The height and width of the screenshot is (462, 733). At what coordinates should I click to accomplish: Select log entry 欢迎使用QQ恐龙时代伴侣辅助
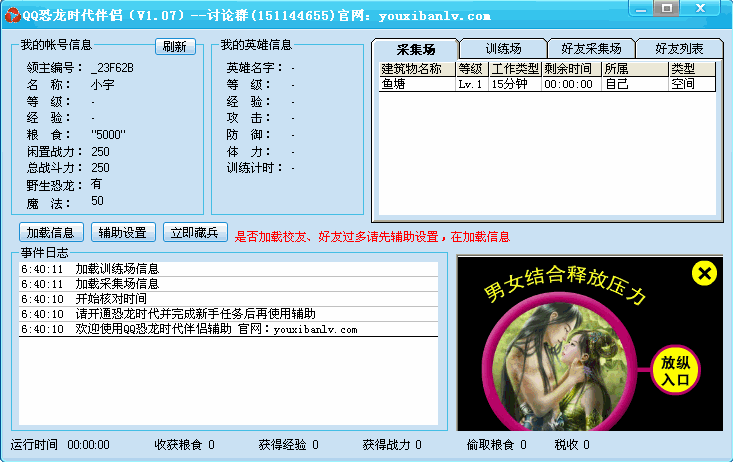(x=229, y=329)
